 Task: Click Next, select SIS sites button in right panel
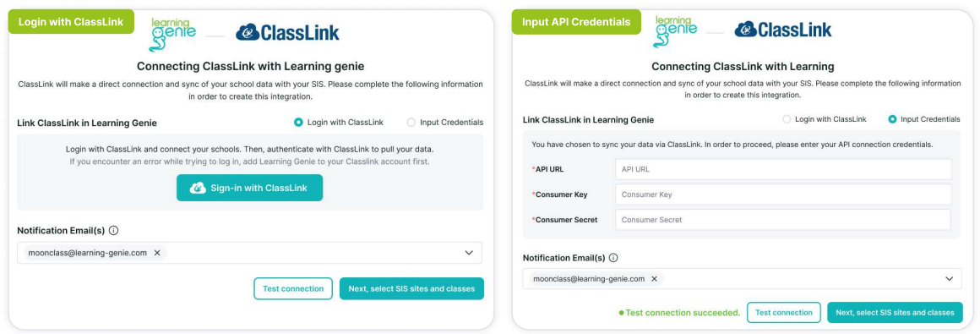(895, 312)
